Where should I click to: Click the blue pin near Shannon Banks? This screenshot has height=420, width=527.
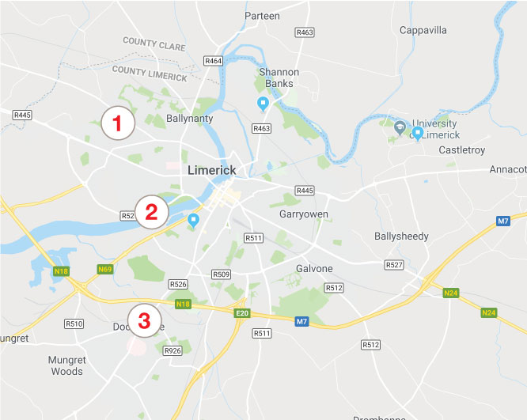coord(263,104)
